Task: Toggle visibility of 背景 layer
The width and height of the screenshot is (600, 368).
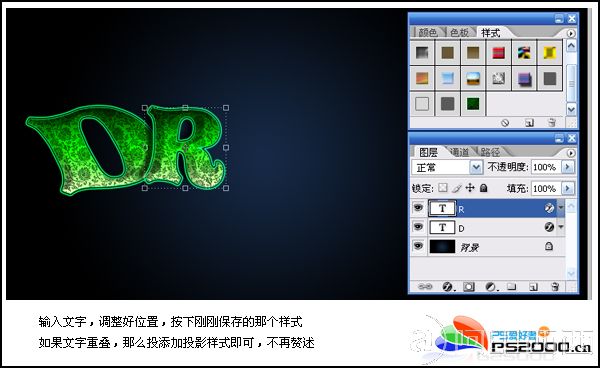Action: [418, 246]
